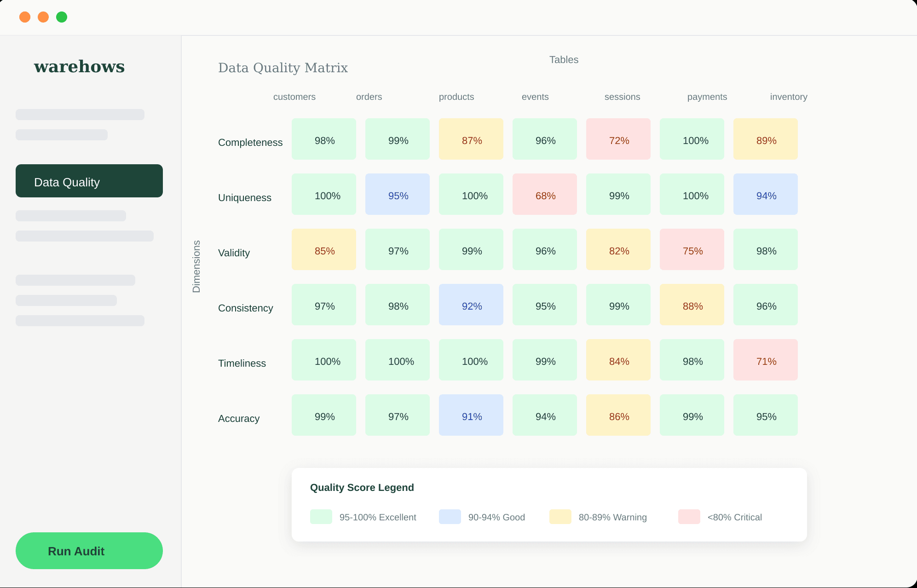Click the green window maximize dot
Viewport: 917px width, 588px height.
point(62,17)
